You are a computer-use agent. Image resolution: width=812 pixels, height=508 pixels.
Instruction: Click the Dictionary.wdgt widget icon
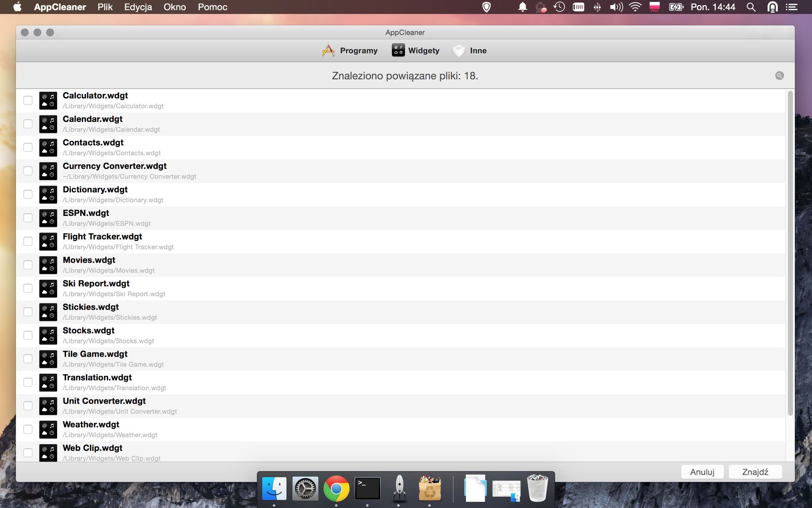click(48, 195)
